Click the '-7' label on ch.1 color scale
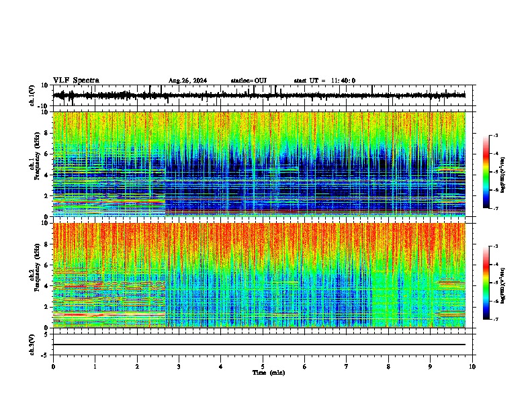This screenshot has height=411, width=532. point(495,208)
